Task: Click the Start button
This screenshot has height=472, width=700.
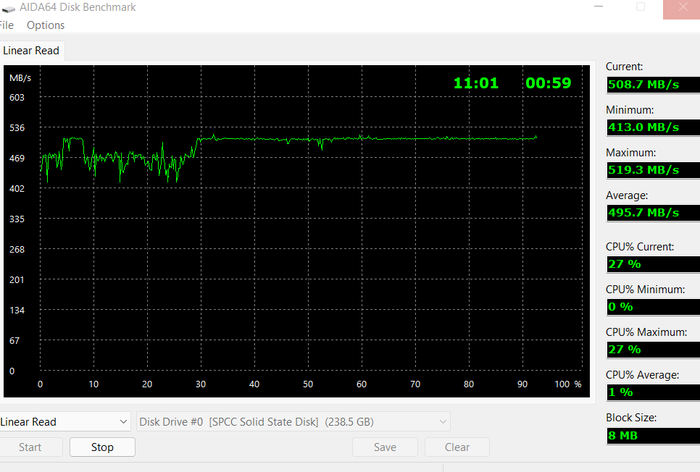Action: (x=30, y=447)
